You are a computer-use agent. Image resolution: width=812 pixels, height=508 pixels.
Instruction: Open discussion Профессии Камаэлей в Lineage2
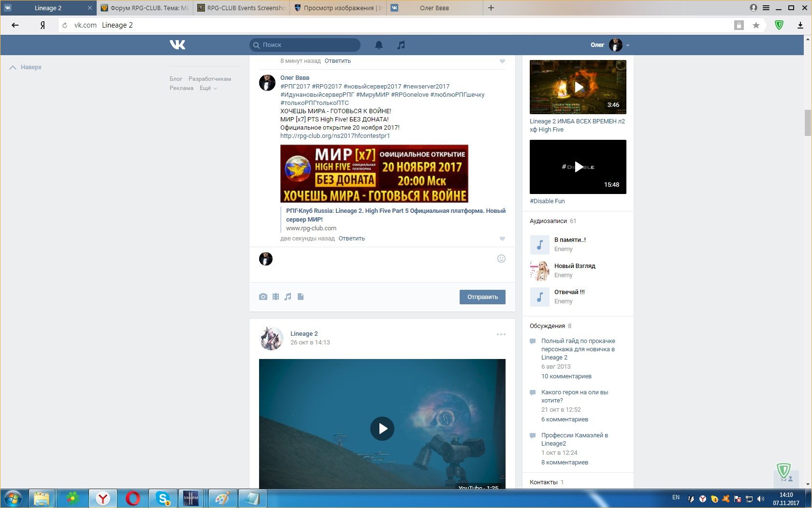[x=575, y=439]
